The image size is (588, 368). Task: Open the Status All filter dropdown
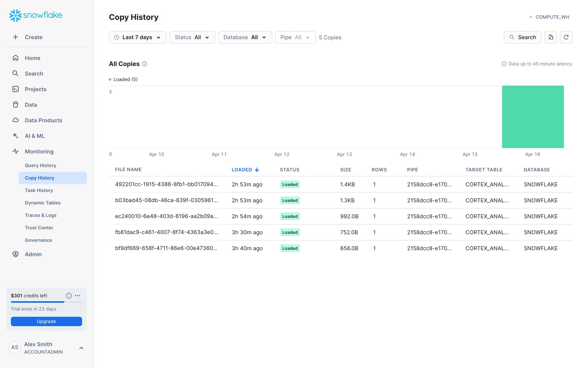click(x=192, y=37)
